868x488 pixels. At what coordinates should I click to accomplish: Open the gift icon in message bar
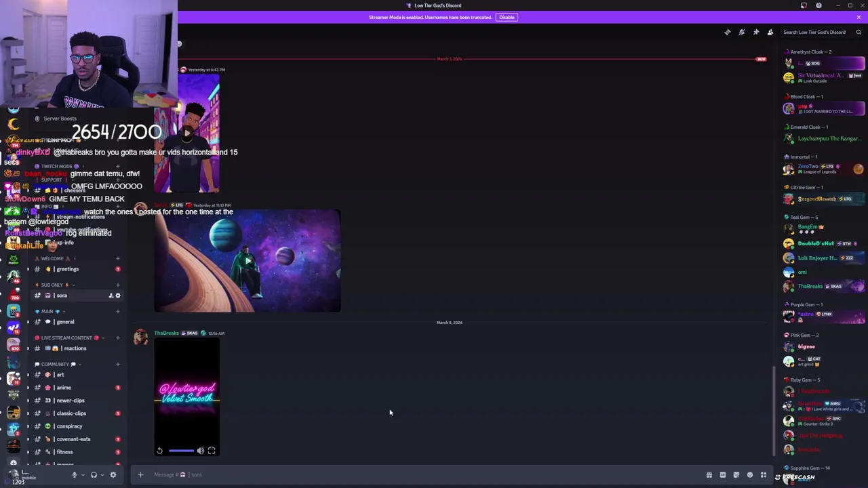[x=709, y=475]
